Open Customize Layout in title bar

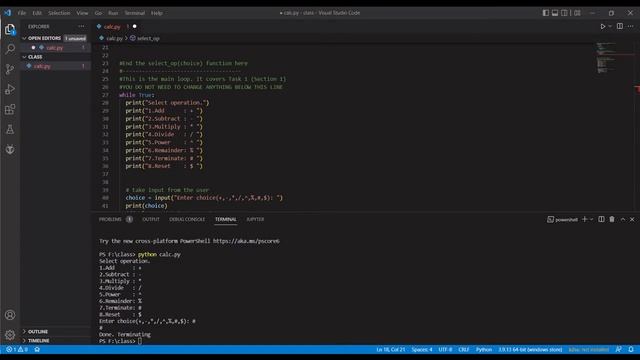577,13
